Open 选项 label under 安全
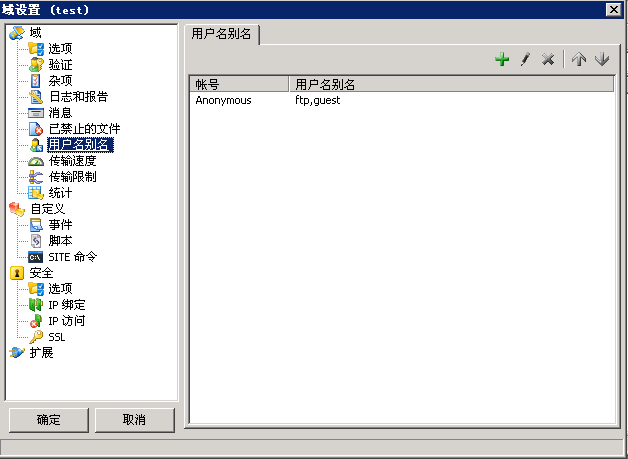 [x=60, y=289]
